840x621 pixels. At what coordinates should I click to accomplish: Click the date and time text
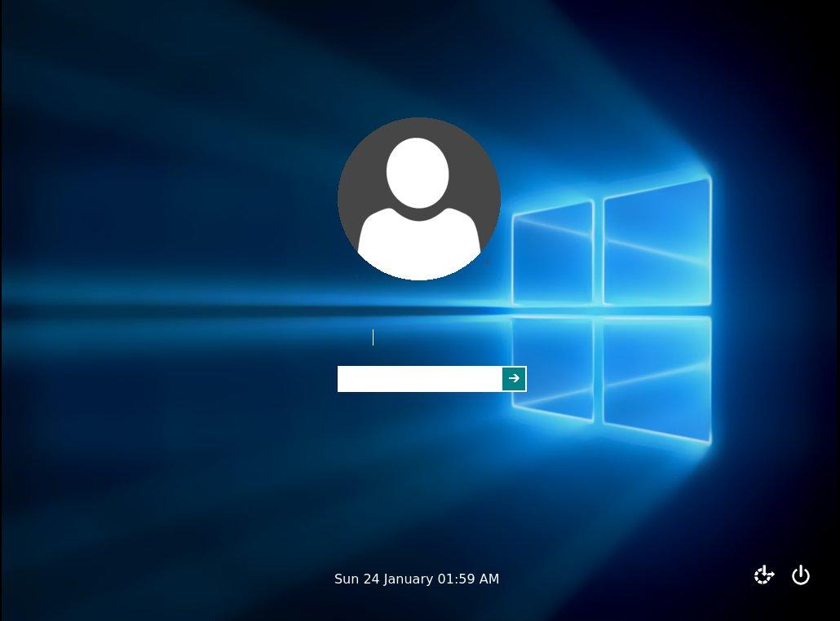click(417, 579)
